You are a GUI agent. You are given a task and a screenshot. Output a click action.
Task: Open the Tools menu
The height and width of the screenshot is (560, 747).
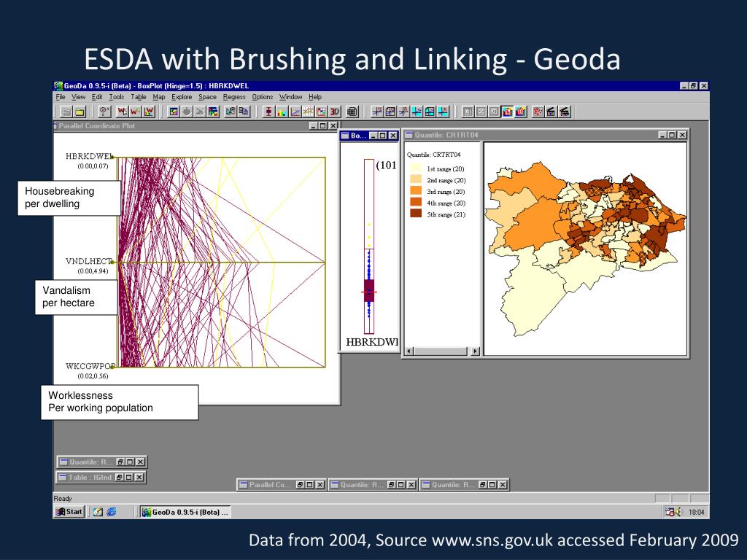[x=116, y=97]
